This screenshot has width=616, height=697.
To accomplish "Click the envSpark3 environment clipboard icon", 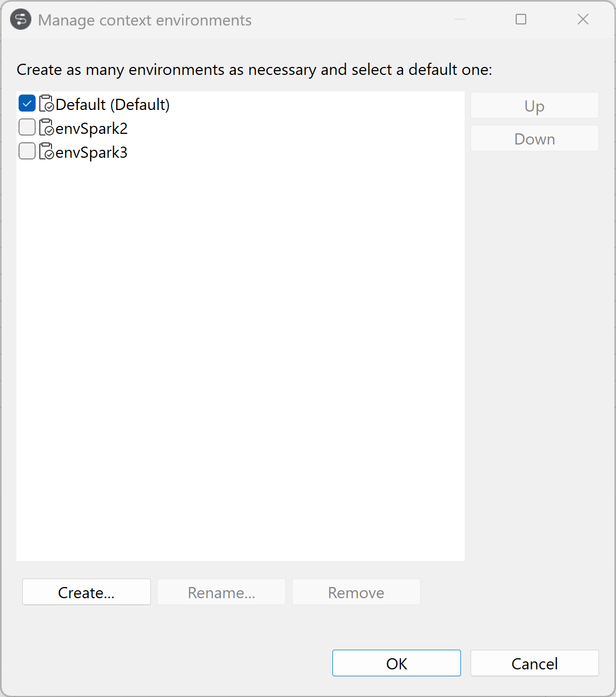I will click(47, 152).
